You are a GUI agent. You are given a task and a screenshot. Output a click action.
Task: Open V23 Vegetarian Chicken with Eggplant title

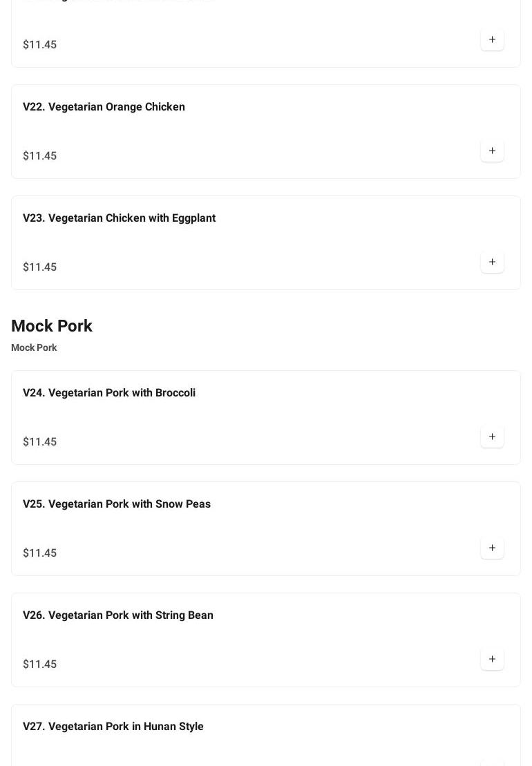(x=119, y=218)
